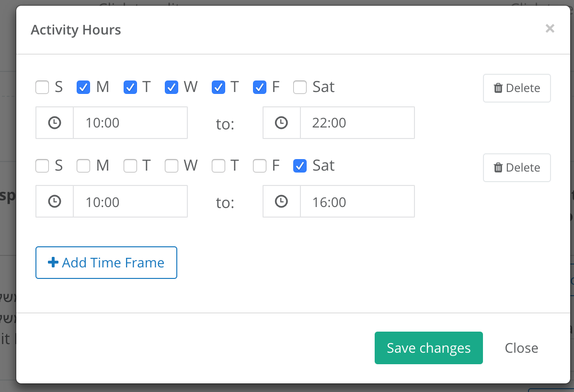Check Friday in the second time frame
The image size is (574, 392).
pos(260,166)
